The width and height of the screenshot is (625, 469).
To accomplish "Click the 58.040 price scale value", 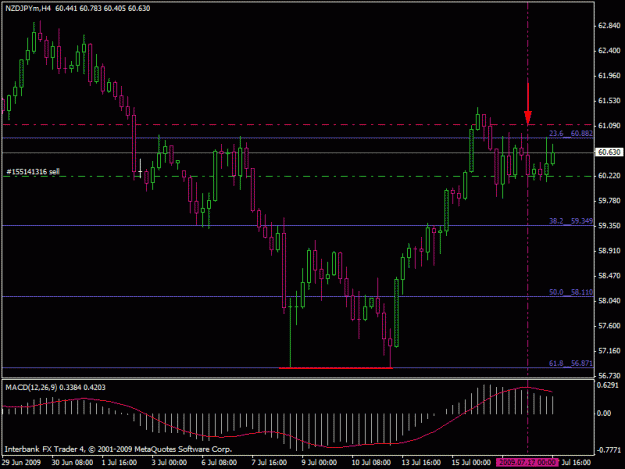I will pyautogui.click(x=609, y=301).
